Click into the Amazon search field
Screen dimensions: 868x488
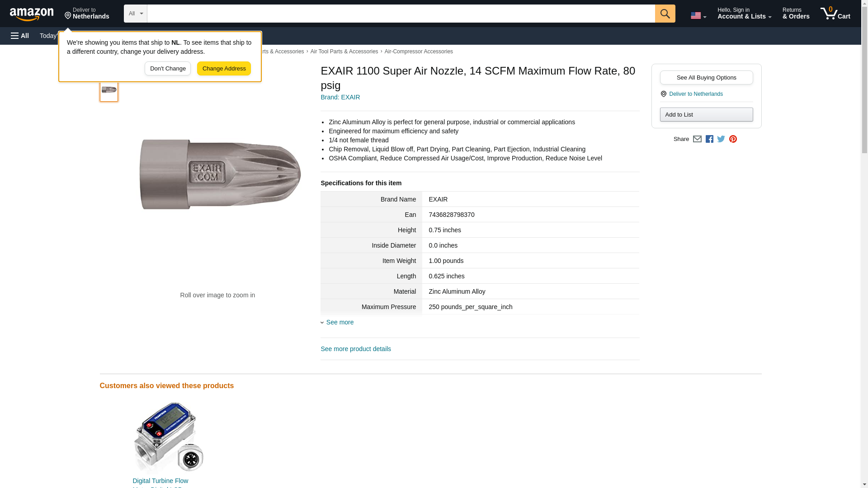pyautogui.click(x=401, y=14)
